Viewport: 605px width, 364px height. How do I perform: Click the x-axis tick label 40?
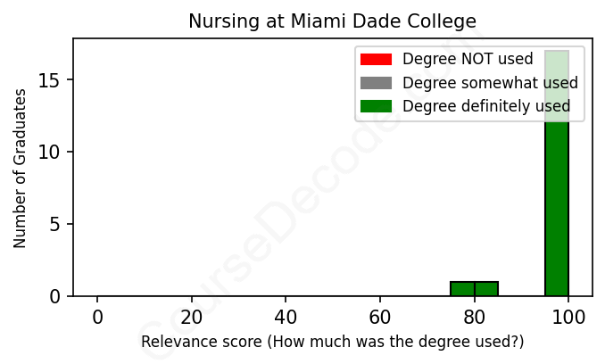pyautogui.click(x=286, y=316)
